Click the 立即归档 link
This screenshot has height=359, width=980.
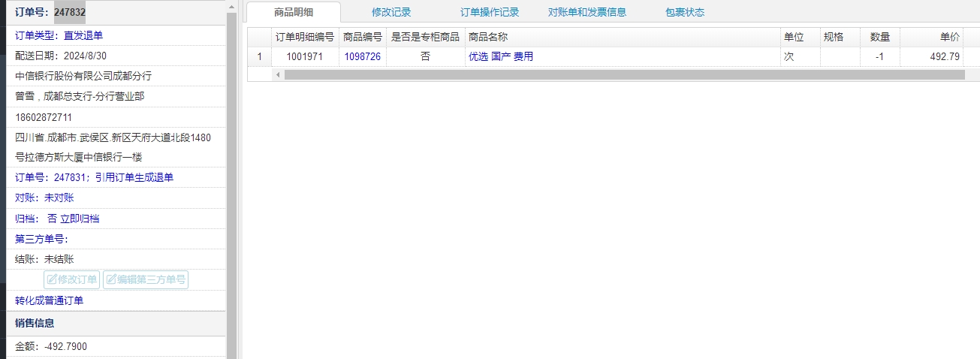point(80,219)
